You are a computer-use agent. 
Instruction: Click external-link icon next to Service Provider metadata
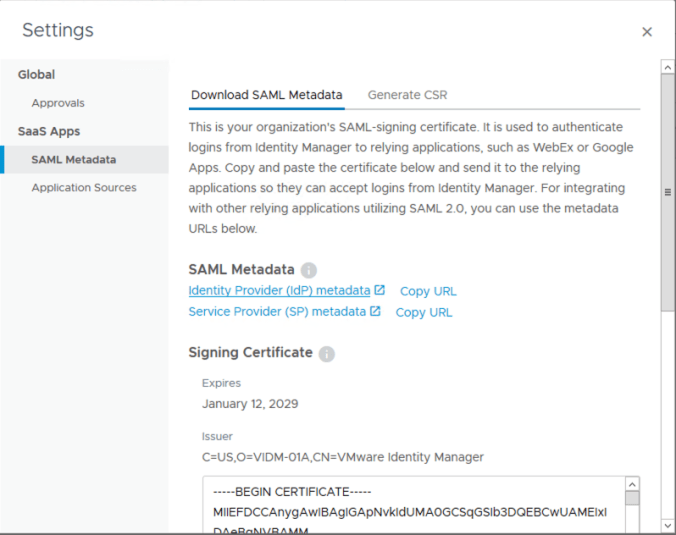coord(375,312)
